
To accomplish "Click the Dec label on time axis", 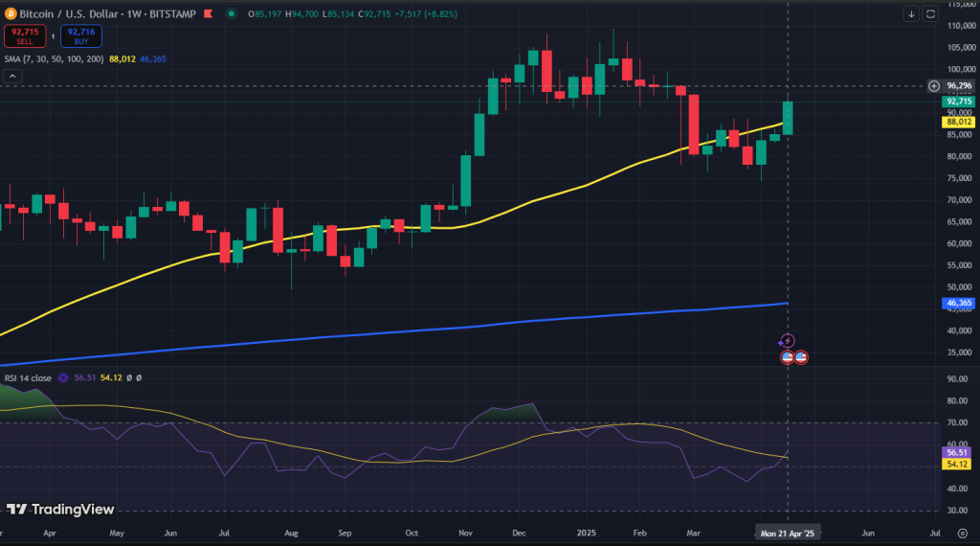I will coord(520,534).
